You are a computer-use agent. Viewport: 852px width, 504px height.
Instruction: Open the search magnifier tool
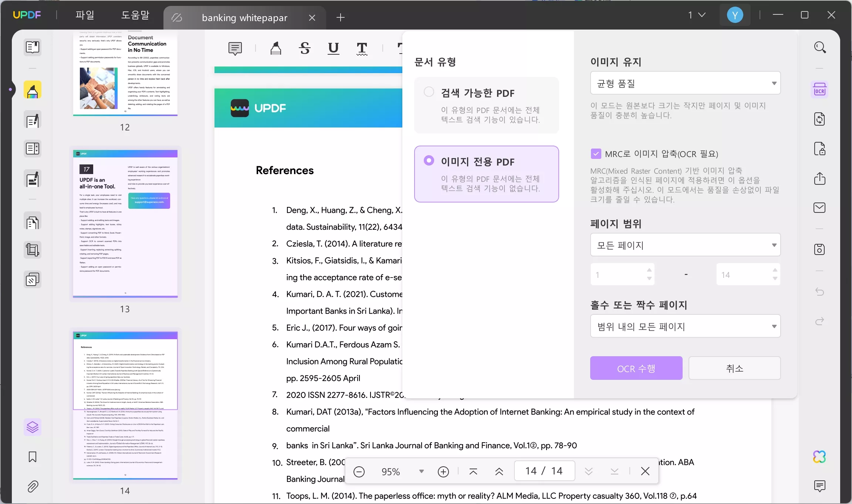point(819,47)
